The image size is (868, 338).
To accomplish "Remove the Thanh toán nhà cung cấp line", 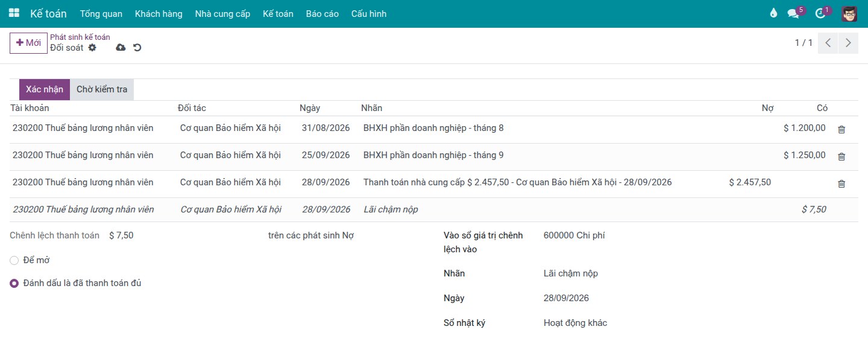I will [841, 183].
